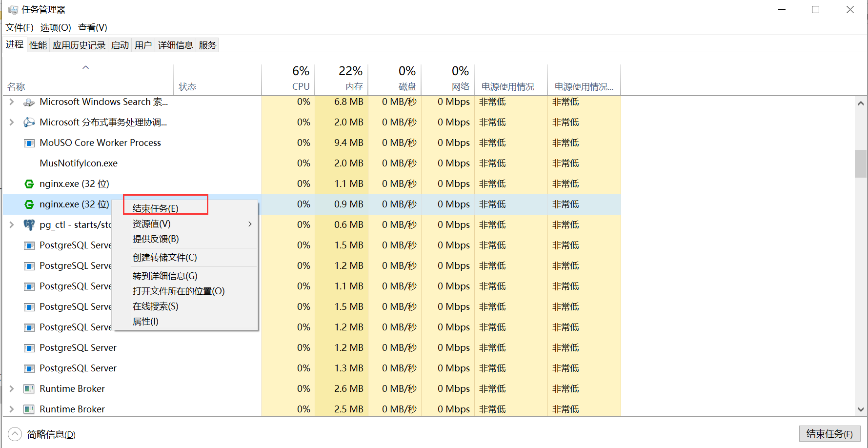Click the Microsoft Windows Search process icon
Viewport: 868px width, 448px height.
29,102
